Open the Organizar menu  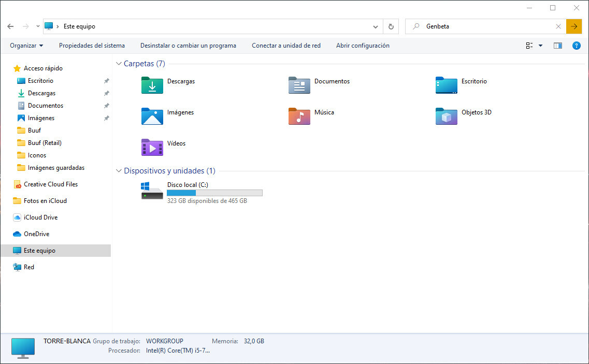pos(26,46)
